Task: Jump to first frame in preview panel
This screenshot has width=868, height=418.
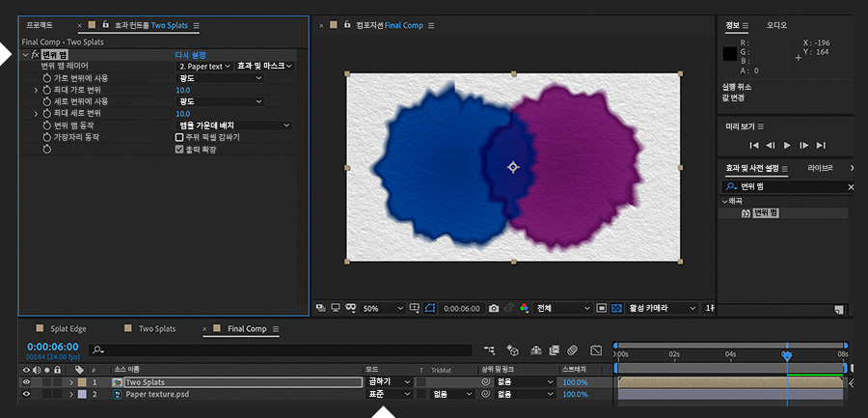Action: click(x=755, y=145)
